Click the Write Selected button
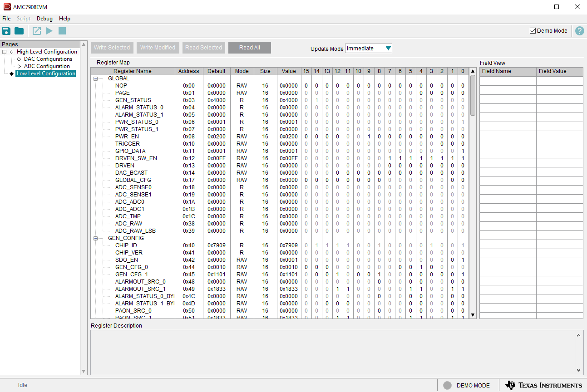This screenshot has width=587, height=392. [112, 48]
